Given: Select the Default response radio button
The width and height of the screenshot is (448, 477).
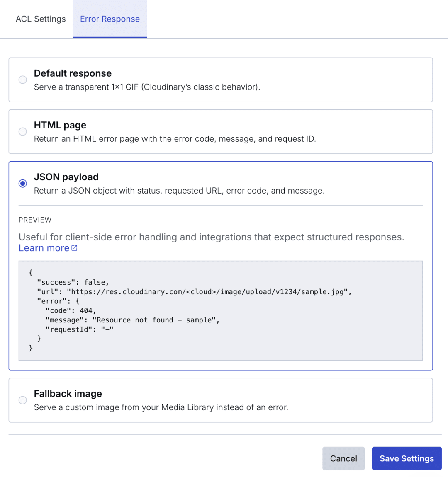Looking at the screenshot, I should [x=22, y=80].
